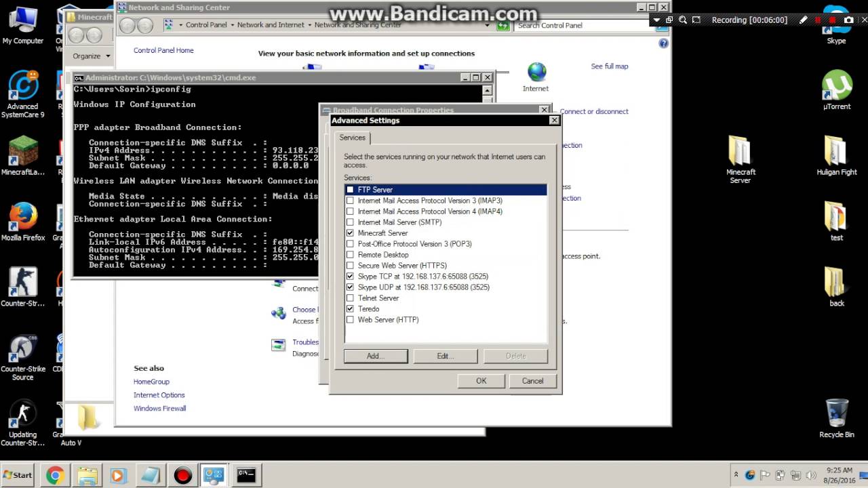This screenshot has height=488, width=868.
Task: Select the Counter-Strike Source desktop icon
Action: coord(22,357)
